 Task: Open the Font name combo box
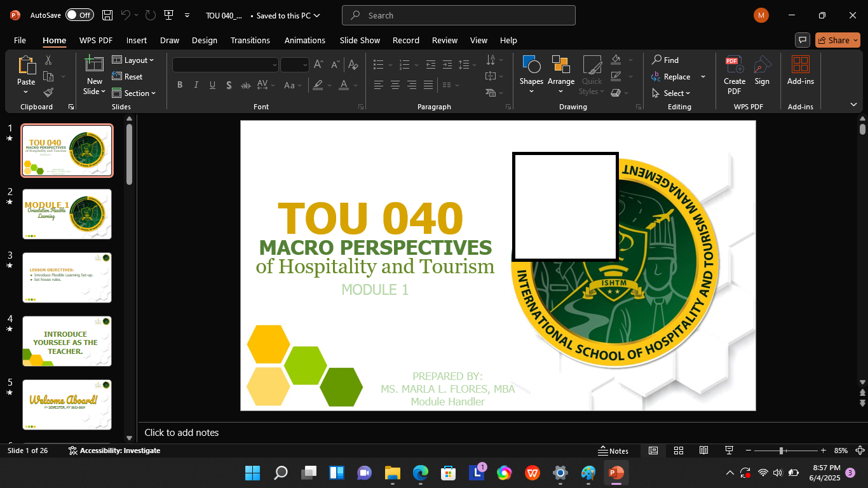225,64
